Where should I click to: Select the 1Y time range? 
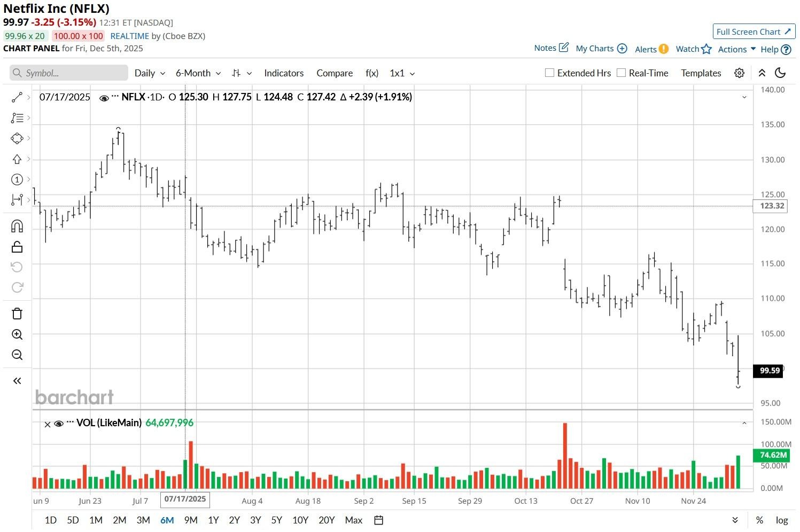click(213, 520)
